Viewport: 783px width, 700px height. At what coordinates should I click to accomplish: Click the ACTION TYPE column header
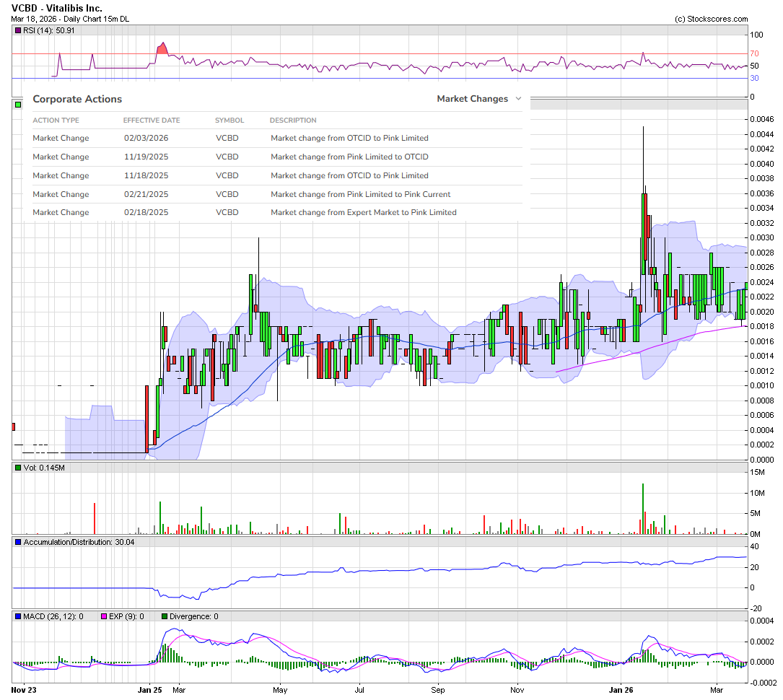(x=56, y=121)
